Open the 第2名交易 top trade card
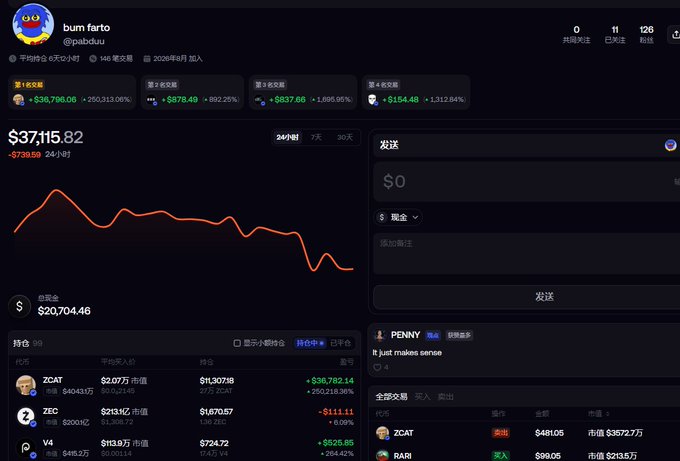 point(192,92)
